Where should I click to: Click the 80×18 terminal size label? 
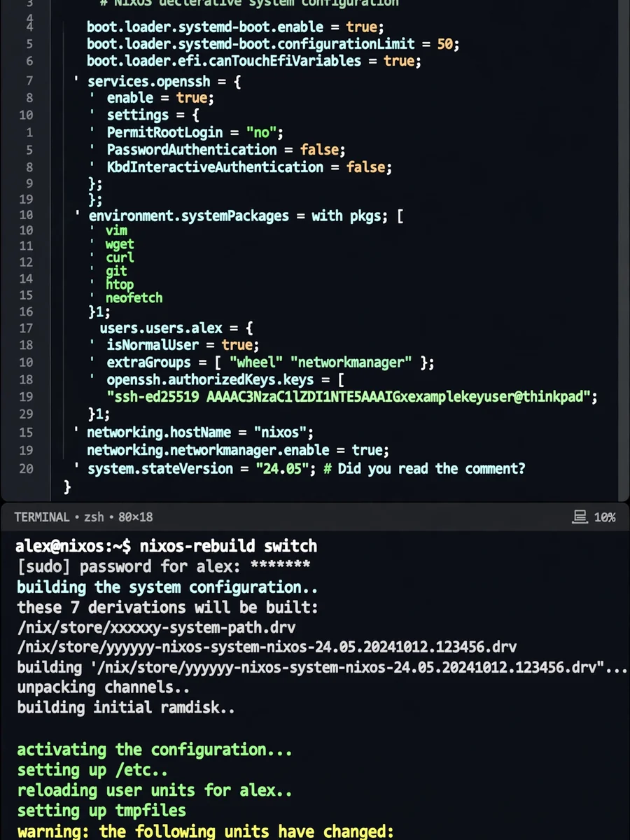coord(136,517)
